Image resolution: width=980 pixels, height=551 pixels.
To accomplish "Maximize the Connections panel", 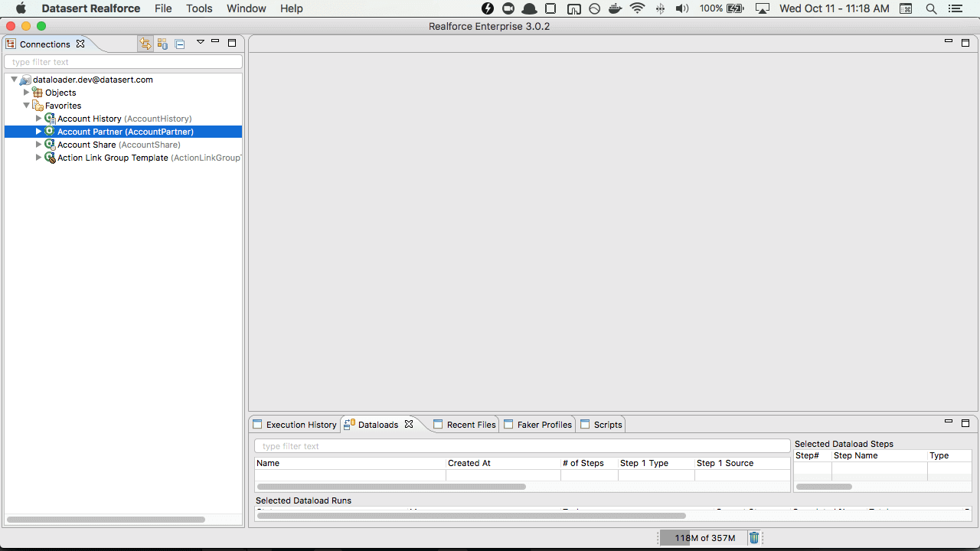I will [x=232, y=43].
